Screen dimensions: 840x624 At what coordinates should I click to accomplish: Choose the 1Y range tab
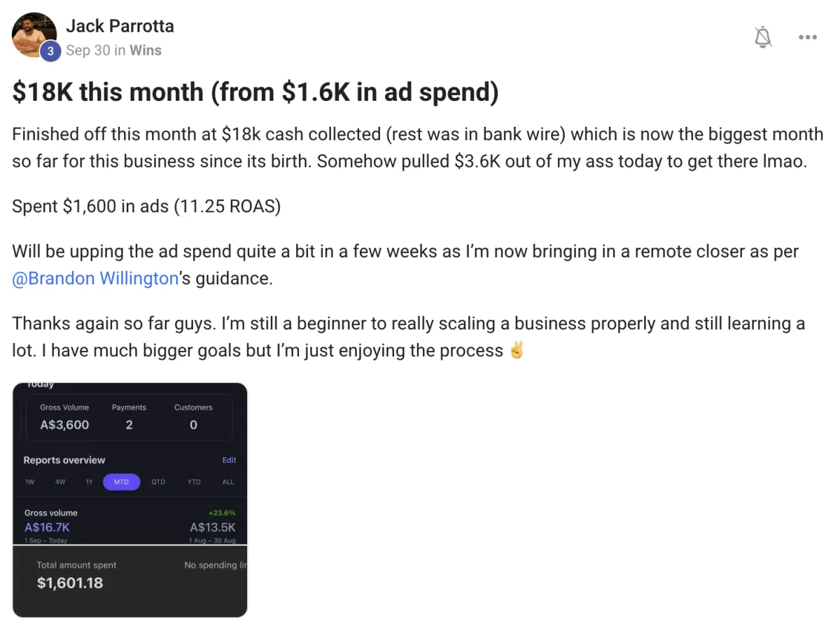[89, 482]
